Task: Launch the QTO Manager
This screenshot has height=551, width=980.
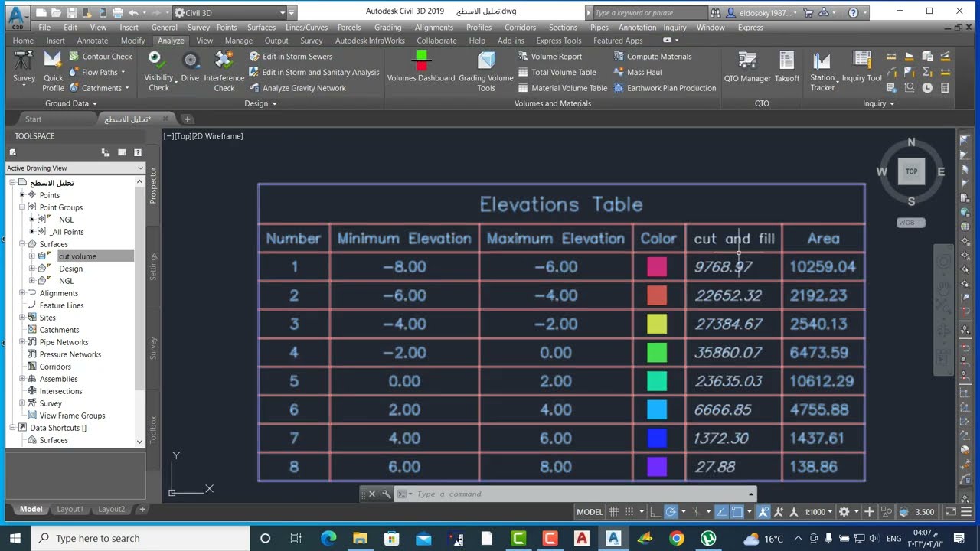Action: tap(747, 67)
